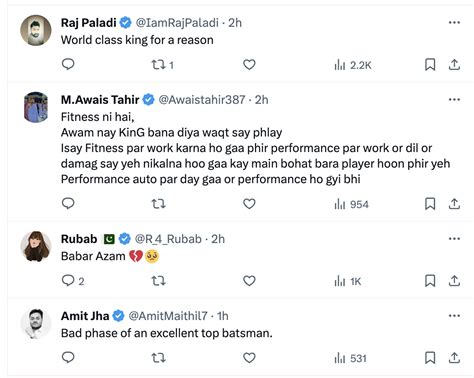Bookmark Amit Jha's tweet
The image size is (474, 378).
point(430,358)
